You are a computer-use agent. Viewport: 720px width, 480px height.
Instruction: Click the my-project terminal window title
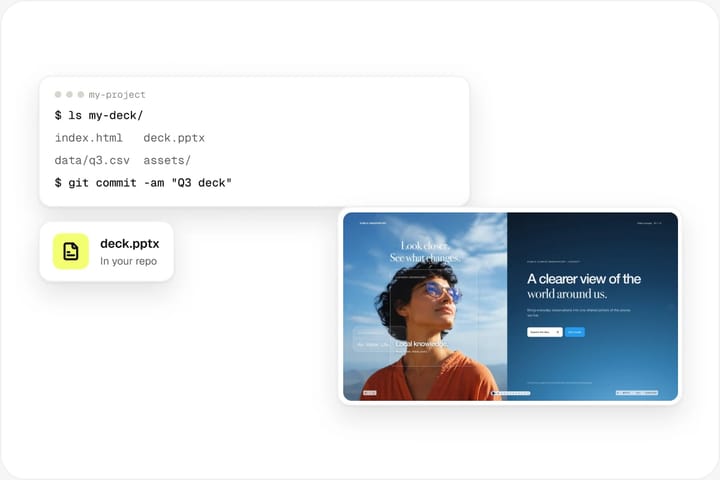tap(117, 95)
